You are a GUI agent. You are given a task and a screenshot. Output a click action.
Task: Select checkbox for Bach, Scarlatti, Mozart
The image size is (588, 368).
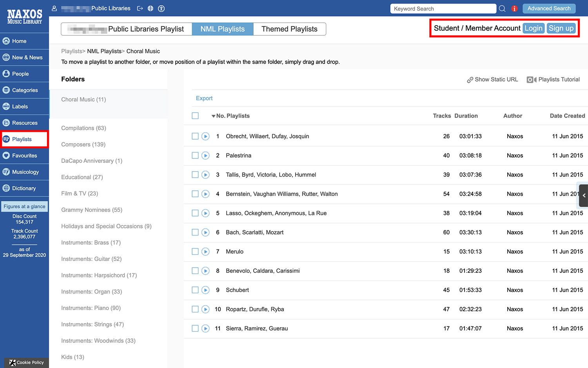(195, 233)
